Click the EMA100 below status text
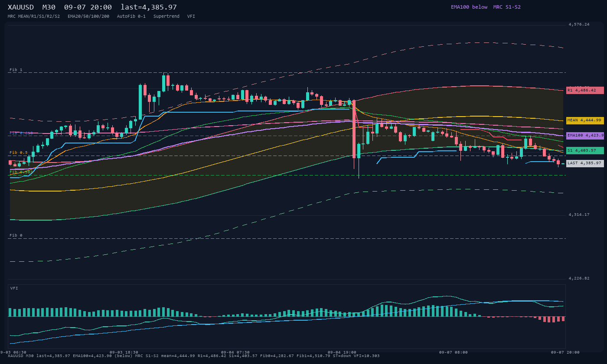Viewport: 607px width, 364px height. click(x=469, y=7)
